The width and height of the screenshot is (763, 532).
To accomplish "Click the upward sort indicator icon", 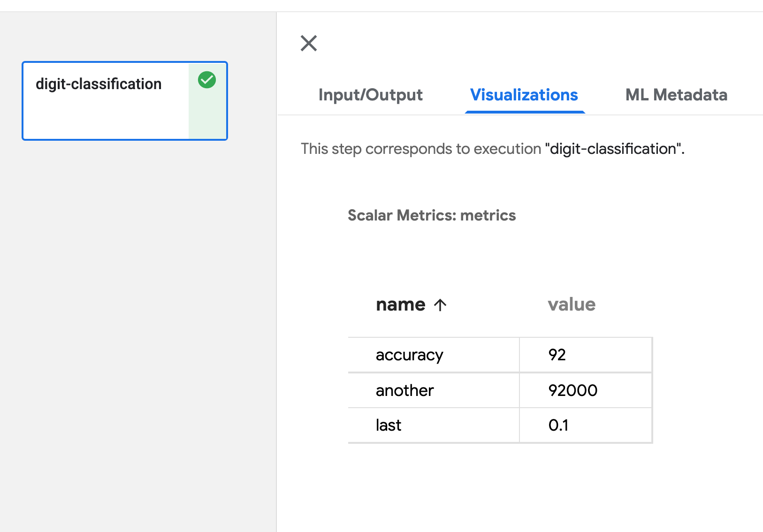I will (x=440, y=305).
